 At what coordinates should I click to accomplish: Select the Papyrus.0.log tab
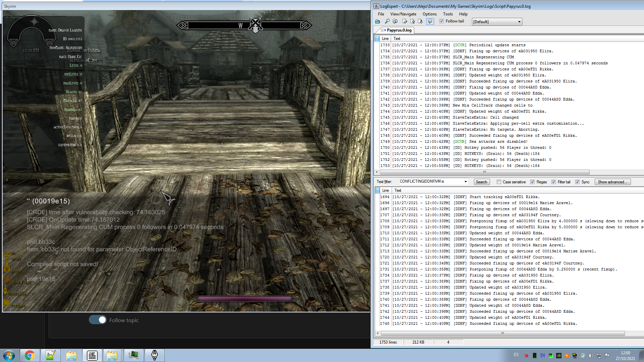396,30
